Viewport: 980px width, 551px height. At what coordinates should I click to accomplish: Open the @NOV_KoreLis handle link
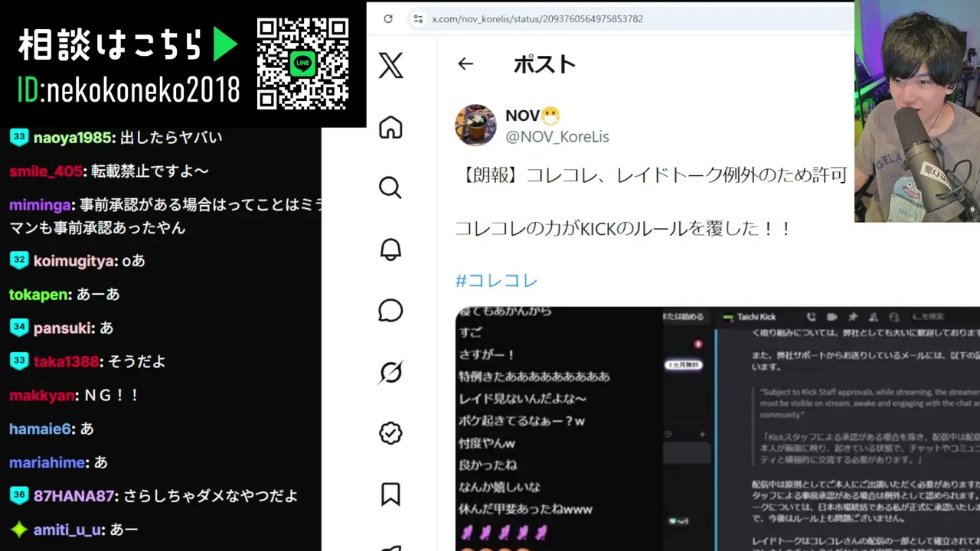(557, 137)
